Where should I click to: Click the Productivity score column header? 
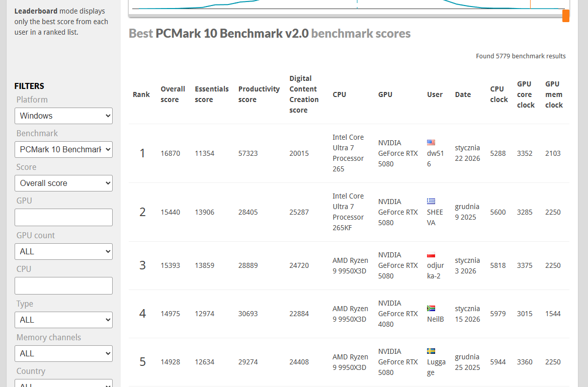[x=259, y=94]
